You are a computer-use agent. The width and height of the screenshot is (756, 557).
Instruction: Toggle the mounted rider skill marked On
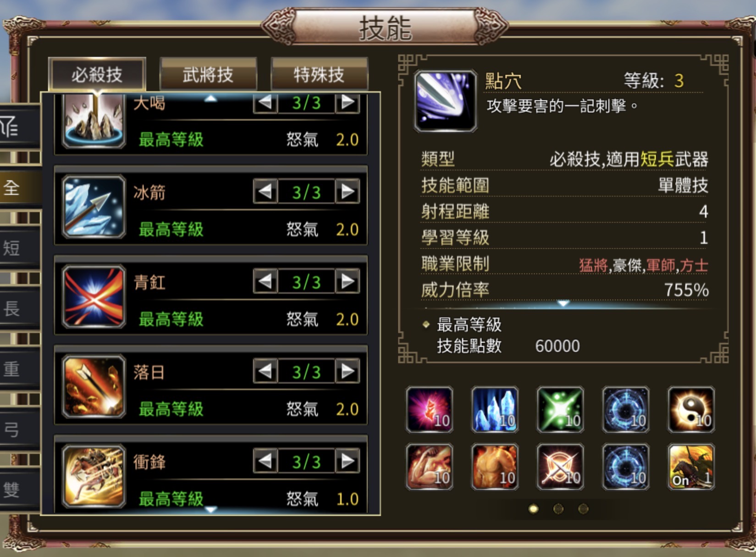point(691,467)
